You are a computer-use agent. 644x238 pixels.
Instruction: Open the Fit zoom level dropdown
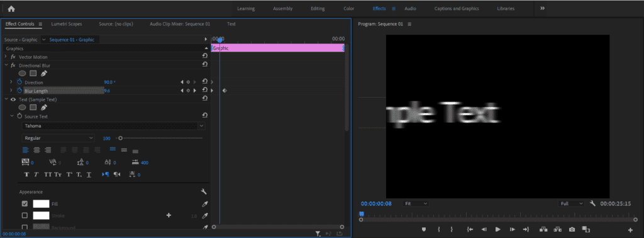coord(415,203)
